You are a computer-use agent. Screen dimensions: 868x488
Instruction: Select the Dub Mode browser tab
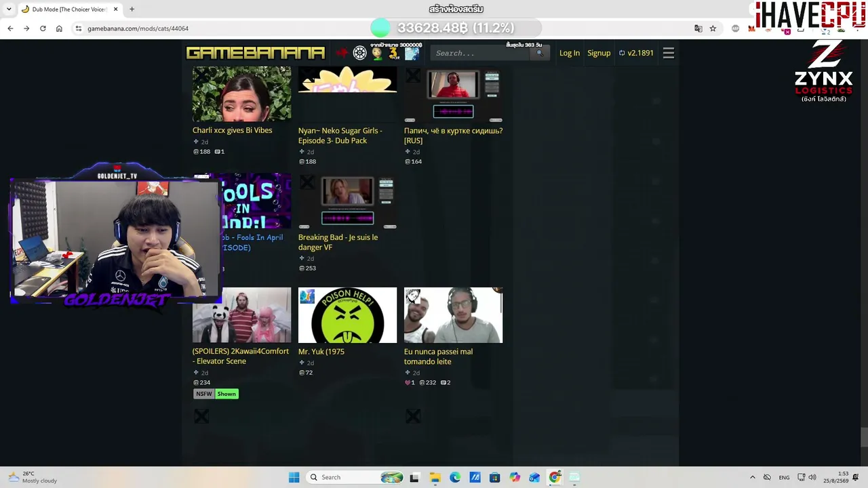(70, 9)
